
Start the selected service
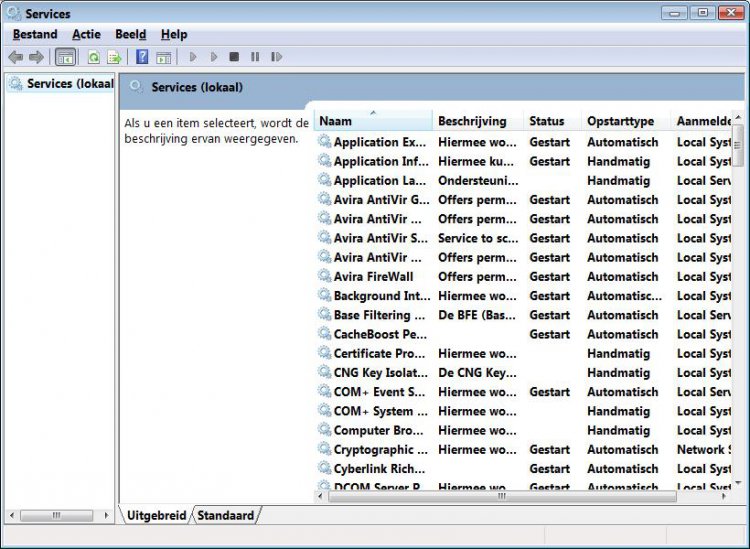pyautogui.click(x=193, y=57)
